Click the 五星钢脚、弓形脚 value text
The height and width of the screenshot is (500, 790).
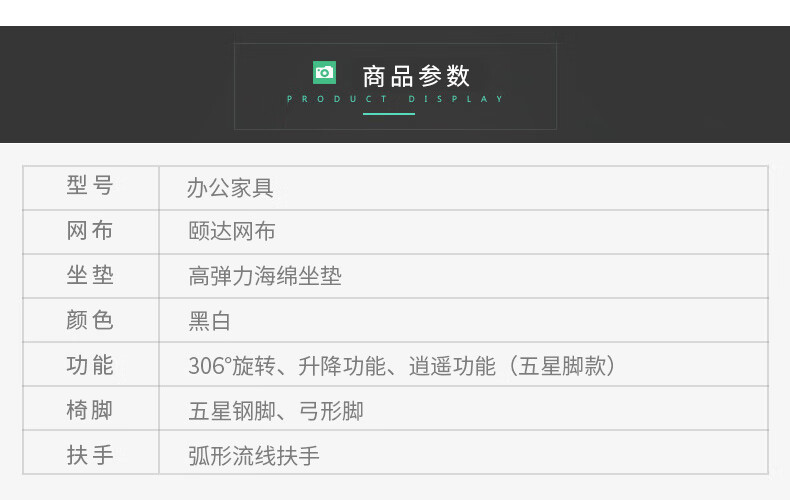[x=276, y=411]
